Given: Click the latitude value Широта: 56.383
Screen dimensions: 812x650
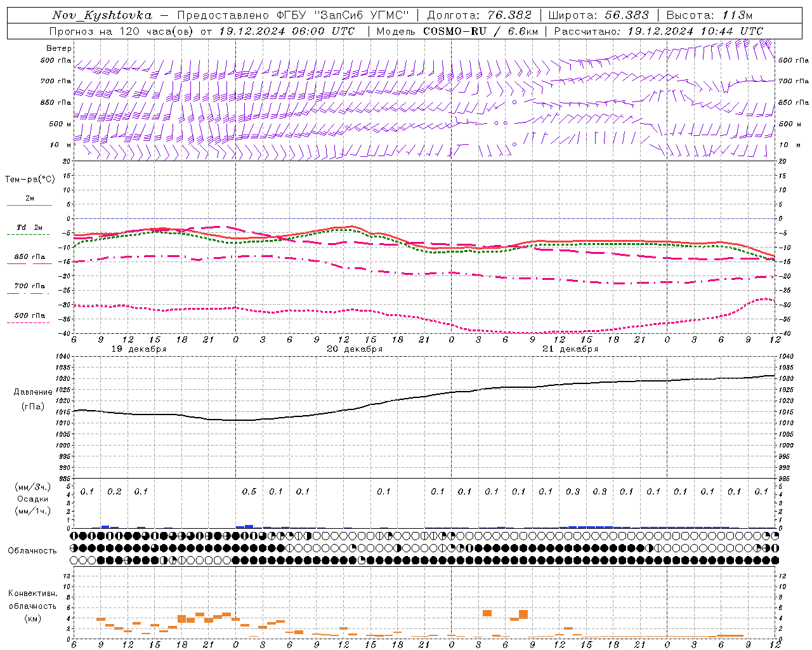Looking at the screenshot, I should click(598, 15).
